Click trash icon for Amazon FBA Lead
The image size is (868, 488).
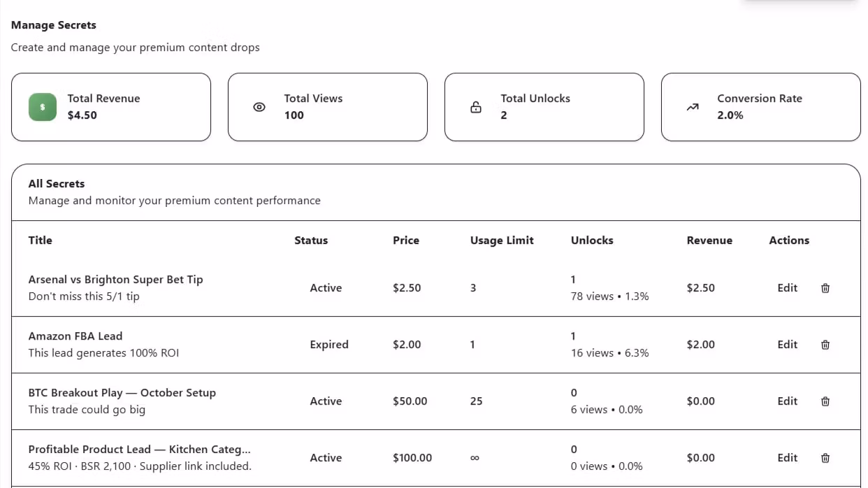click(x=825, y=345)
